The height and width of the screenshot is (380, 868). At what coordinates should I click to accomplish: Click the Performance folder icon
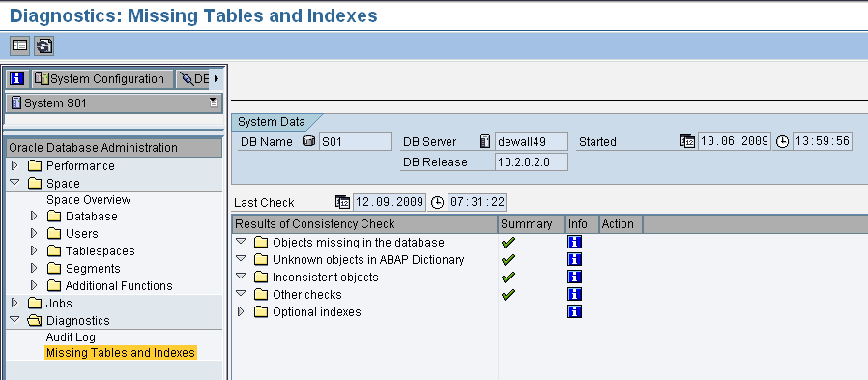tap(35, 165)
